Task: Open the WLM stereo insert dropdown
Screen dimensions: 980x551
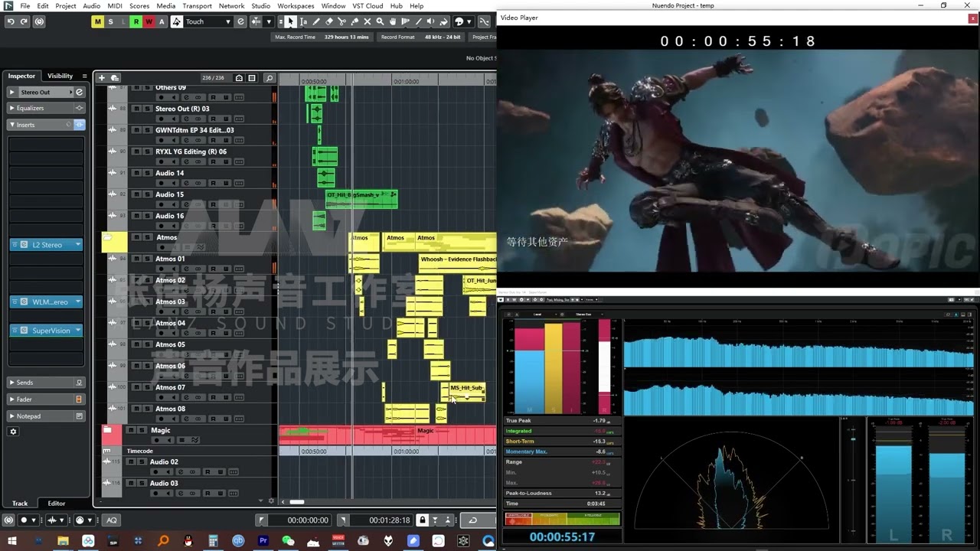Action: (x=78, y=302)
